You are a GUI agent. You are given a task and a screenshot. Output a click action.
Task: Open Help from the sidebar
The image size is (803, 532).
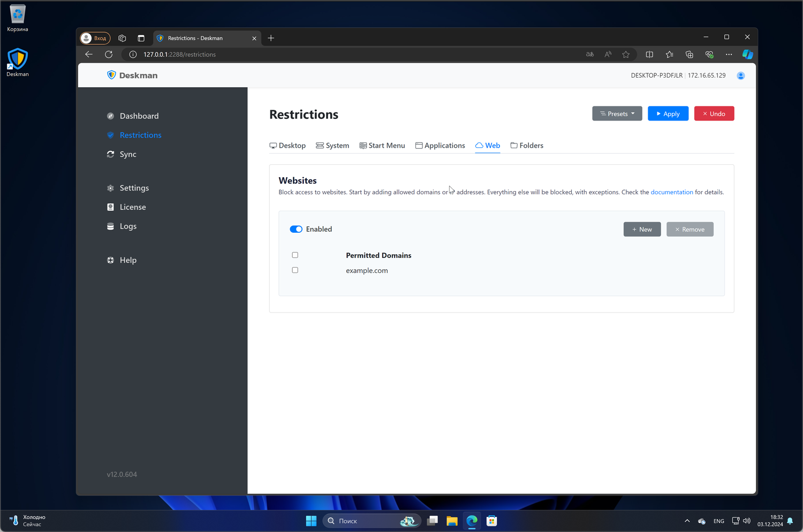tap(122, 260)
